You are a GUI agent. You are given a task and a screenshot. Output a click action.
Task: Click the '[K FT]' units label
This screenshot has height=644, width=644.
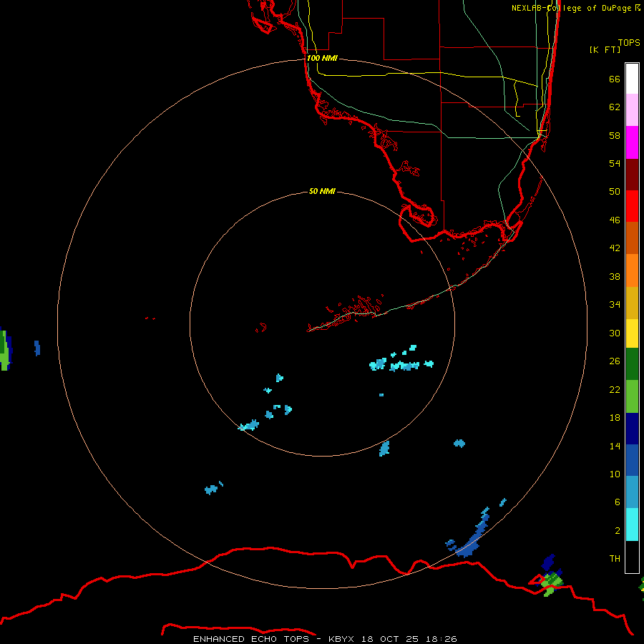point(605,49)
